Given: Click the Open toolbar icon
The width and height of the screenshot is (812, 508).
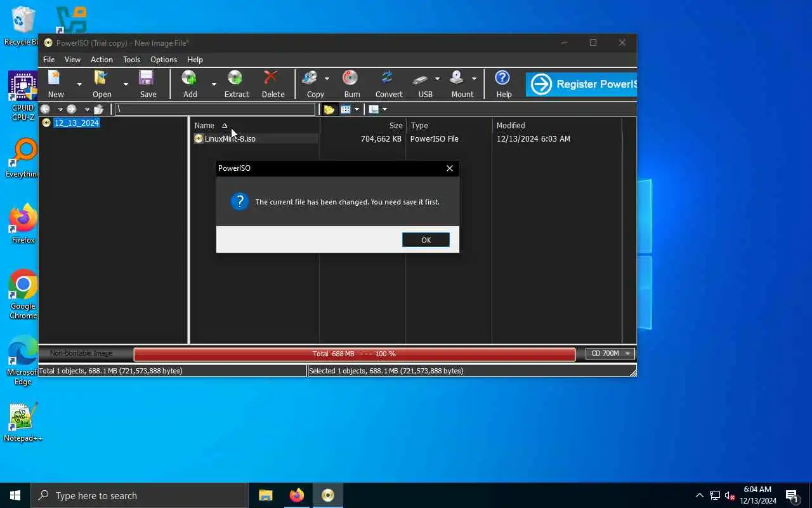Looking at the screenshot, I should click(x=101, y=78).
